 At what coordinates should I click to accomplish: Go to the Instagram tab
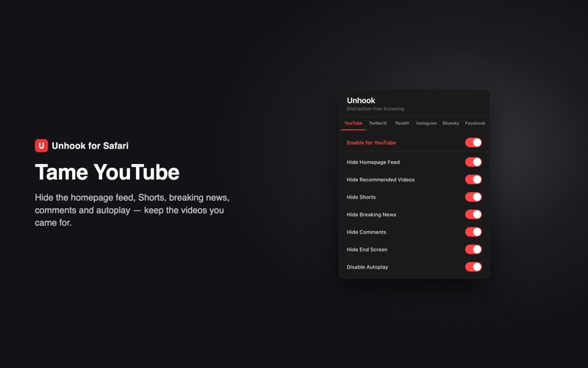point(426,123)
